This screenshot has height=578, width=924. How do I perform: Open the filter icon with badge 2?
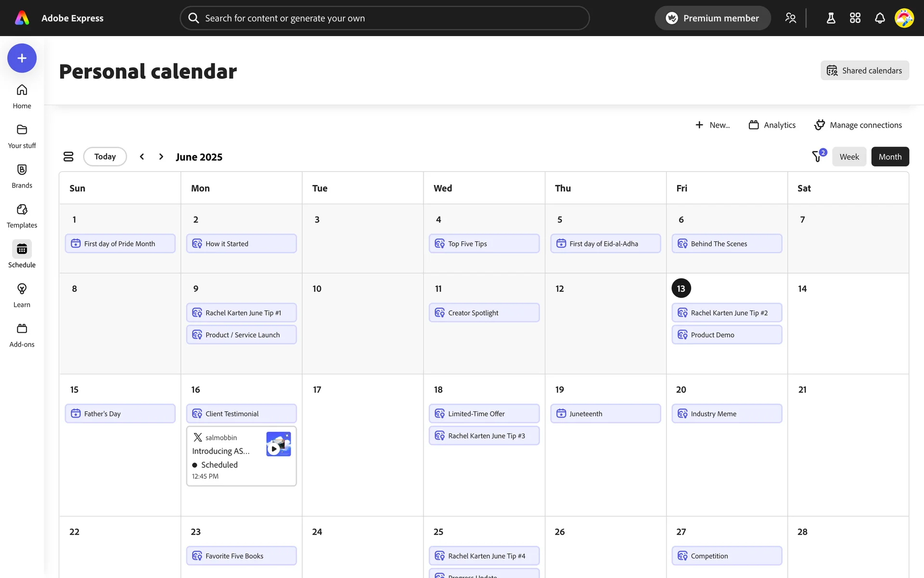tap(818, 156)
